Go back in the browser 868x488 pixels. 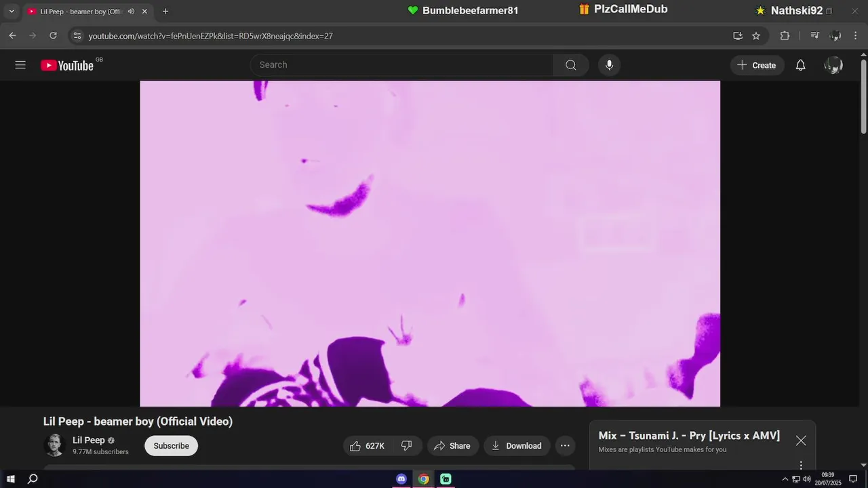click(x=12, y=36)
